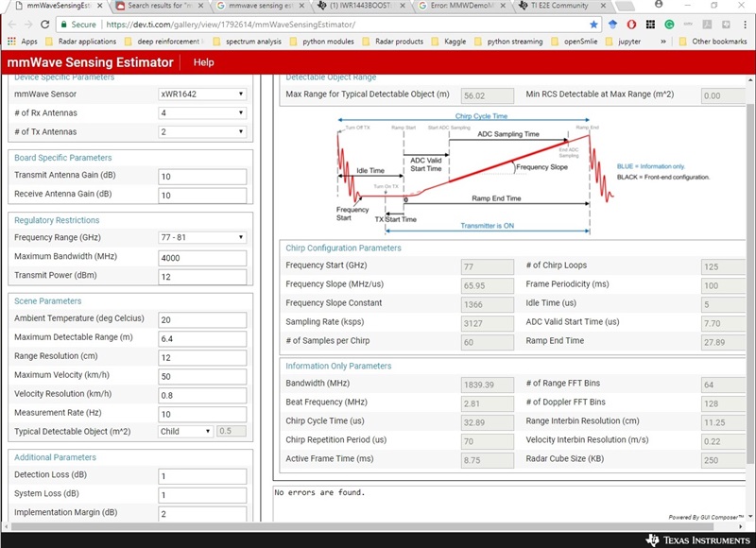Viewport: 756px width, 548px height.
Task: Reload the page with the refresh icon
Action: click(44, 25)
